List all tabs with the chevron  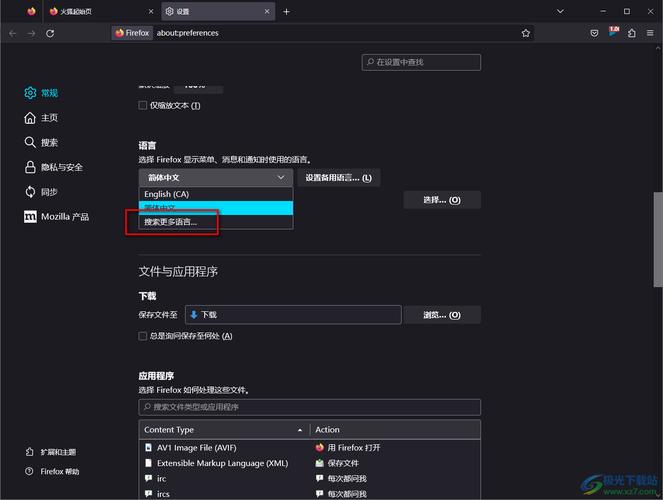click(x=560, y=11)
